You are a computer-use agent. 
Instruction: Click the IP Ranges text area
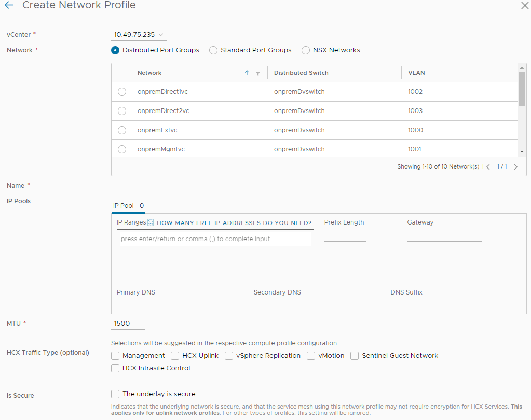[x=215, y=255]
